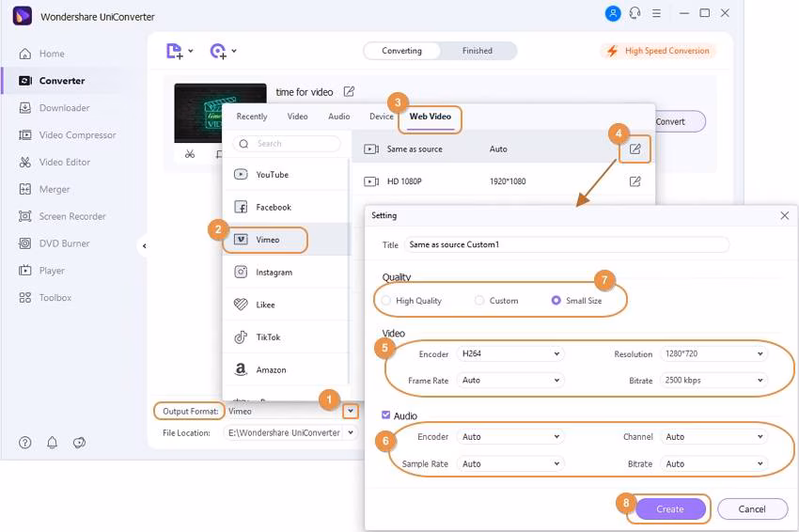The width and height of the screenshot is (799, 532).
Task: Expand the video Encoder H264 dropdown
Action: click(x=510, y=353)
